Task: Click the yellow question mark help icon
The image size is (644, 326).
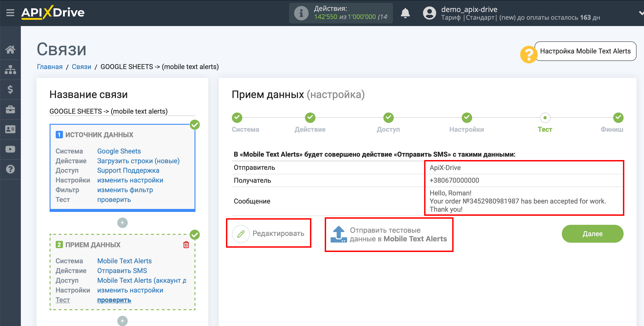Action: (x=529, y=54)
